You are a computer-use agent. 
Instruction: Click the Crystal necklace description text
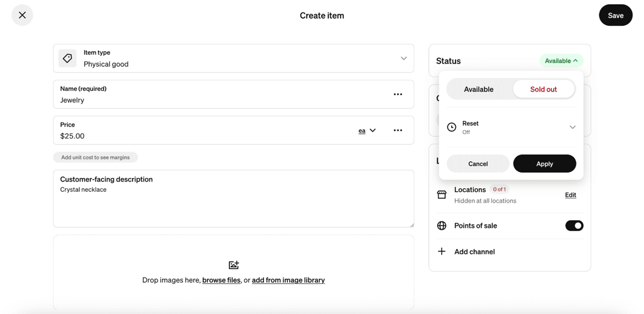click(x=83, y=190)
